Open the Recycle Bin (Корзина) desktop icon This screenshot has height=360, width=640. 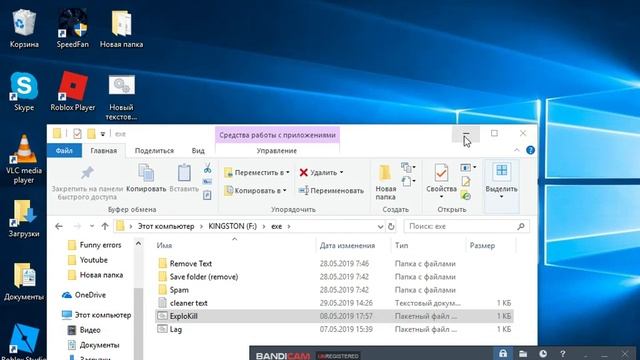click(x=24, y=29)
